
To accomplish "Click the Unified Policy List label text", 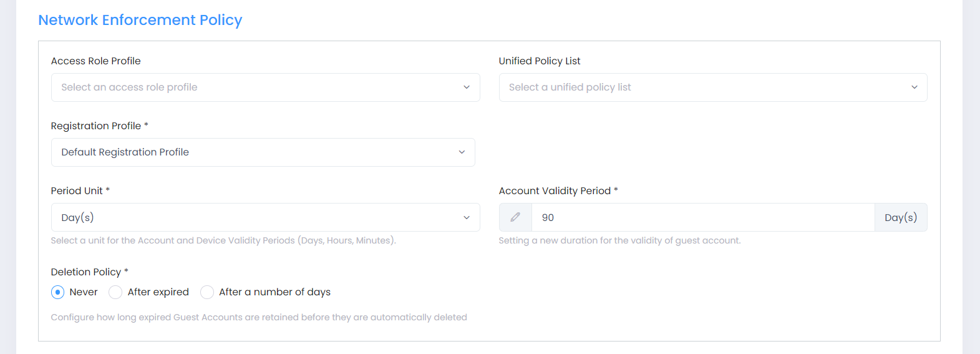I will pos(540,61).
